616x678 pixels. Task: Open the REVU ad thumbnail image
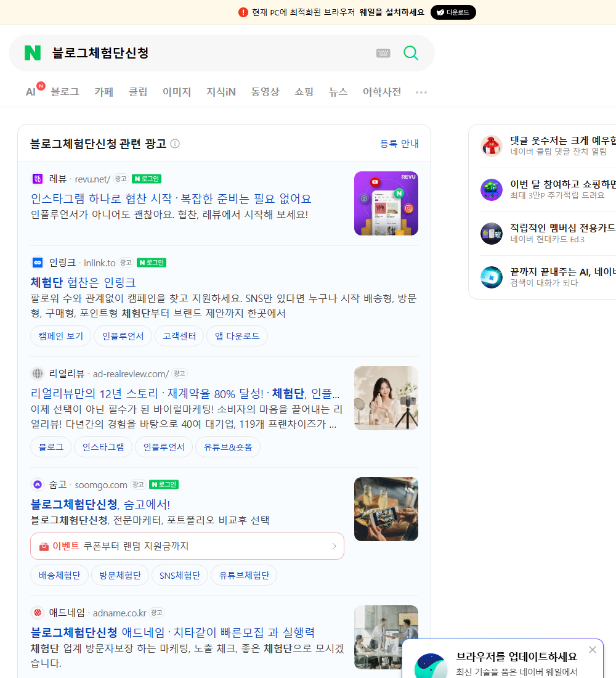386,203
